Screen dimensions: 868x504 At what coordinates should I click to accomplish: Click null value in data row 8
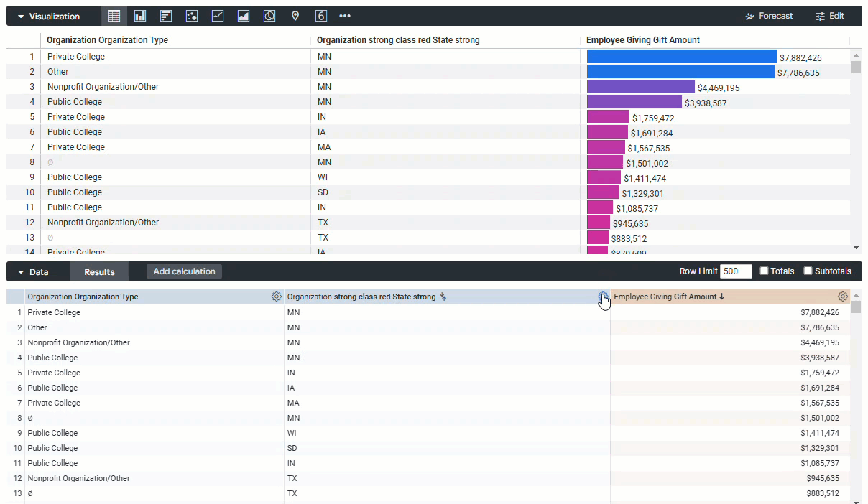[x=30, y=418]
